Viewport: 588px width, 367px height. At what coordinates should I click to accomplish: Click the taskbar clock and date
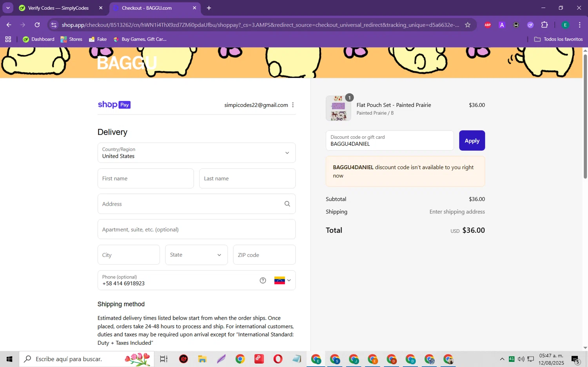coord(551,359)
